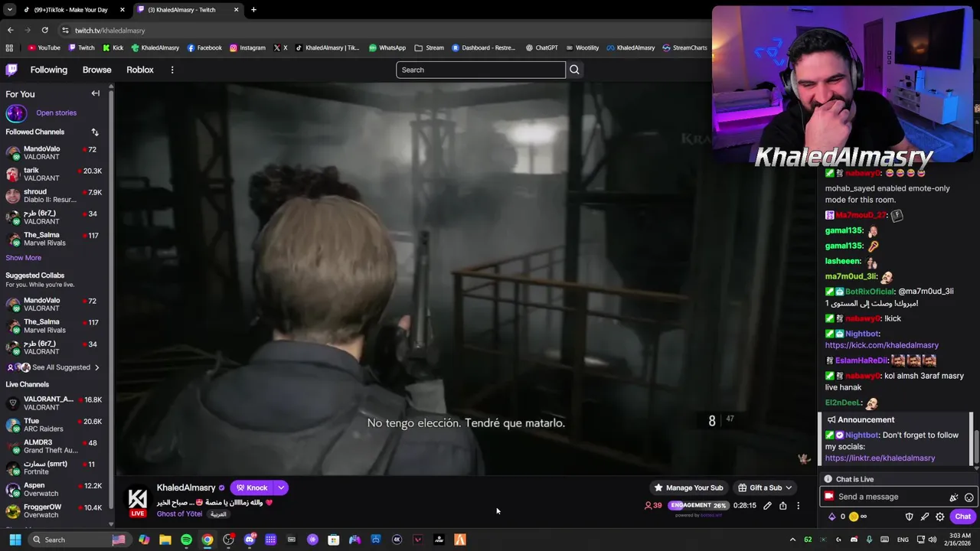Click the Engagement 26% progress bar
Image resolution: width=980 pixels, height=551 pixels.
tap(697, 505)
